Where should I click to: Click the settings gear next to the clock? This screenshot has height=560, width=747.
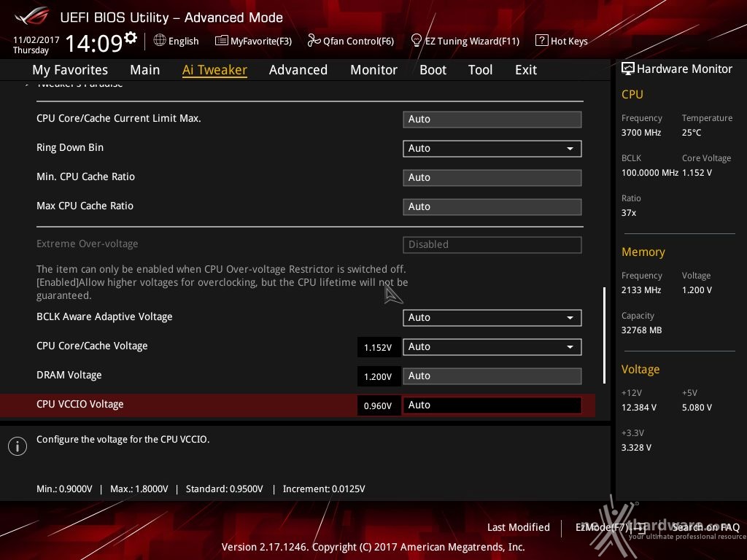tap(131, 38)
